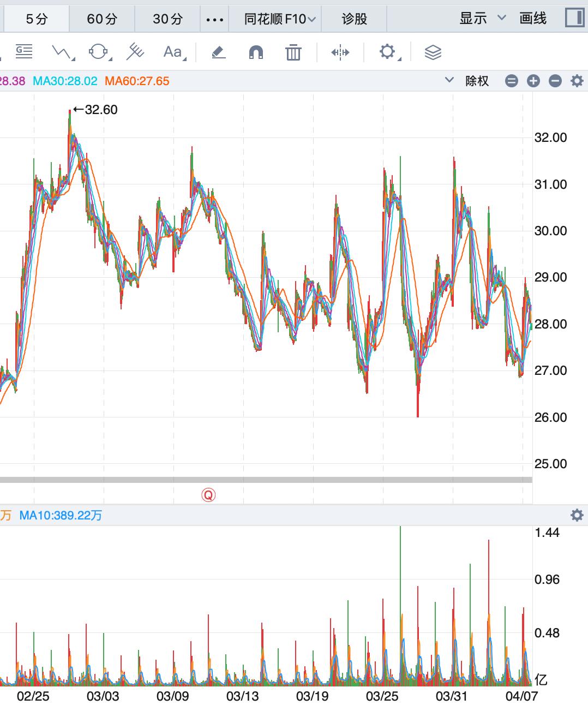The height and width of the screenshot is (705, 588).
Task: Select the eraser tool icon
Action: click(218, 52)
